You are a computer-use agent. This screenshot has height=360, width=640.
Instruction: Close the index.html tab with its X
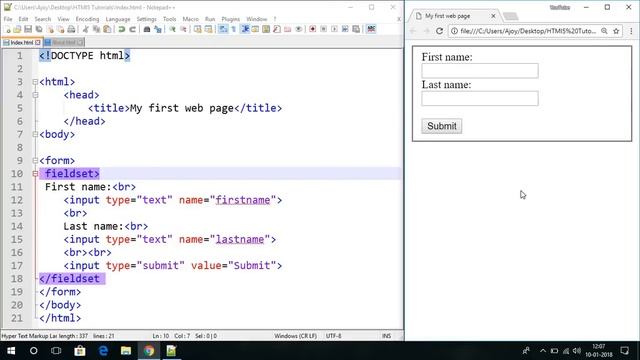tap(38, 42)
